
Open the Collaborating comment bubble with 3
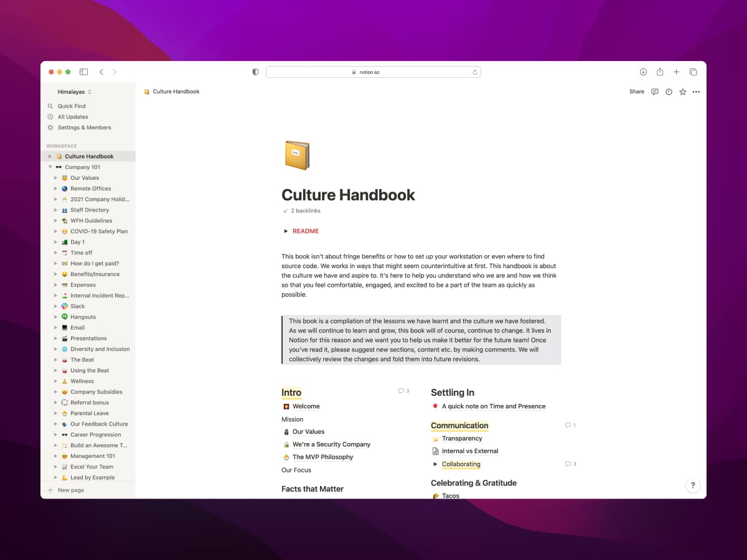coord(570,464)
